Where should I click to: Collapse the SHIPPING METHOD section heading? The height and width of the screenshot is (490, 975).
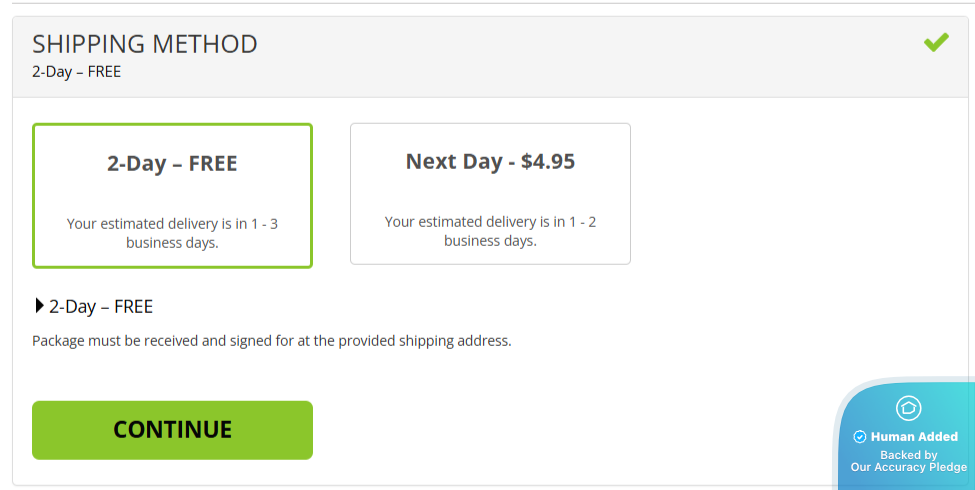tap(145, 44)
